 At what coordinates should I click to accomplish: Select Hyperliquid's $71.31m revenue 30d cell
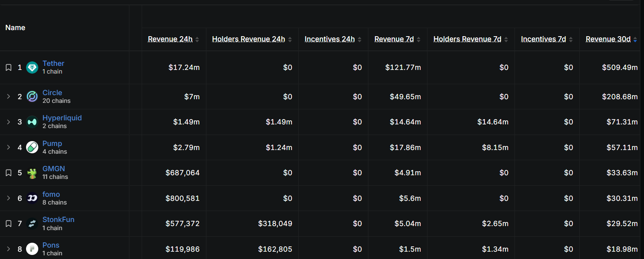point(622,122)
